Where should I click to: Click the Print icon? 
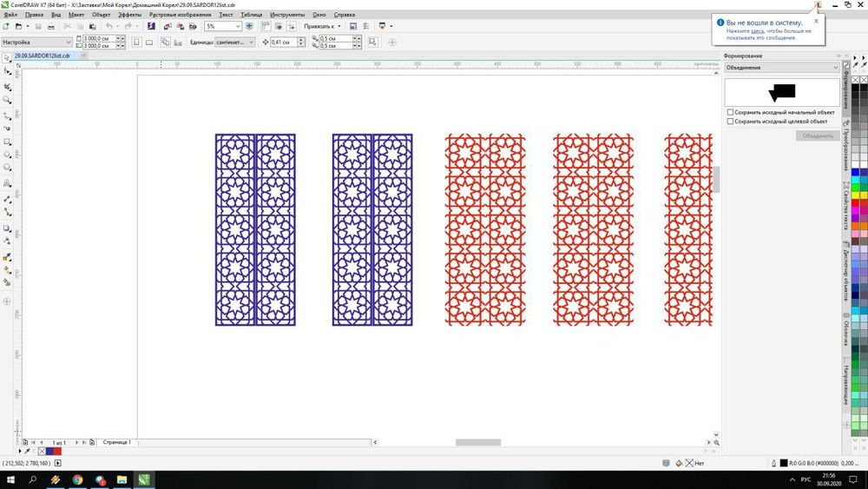pyautogui.click(x=51, y=26)
